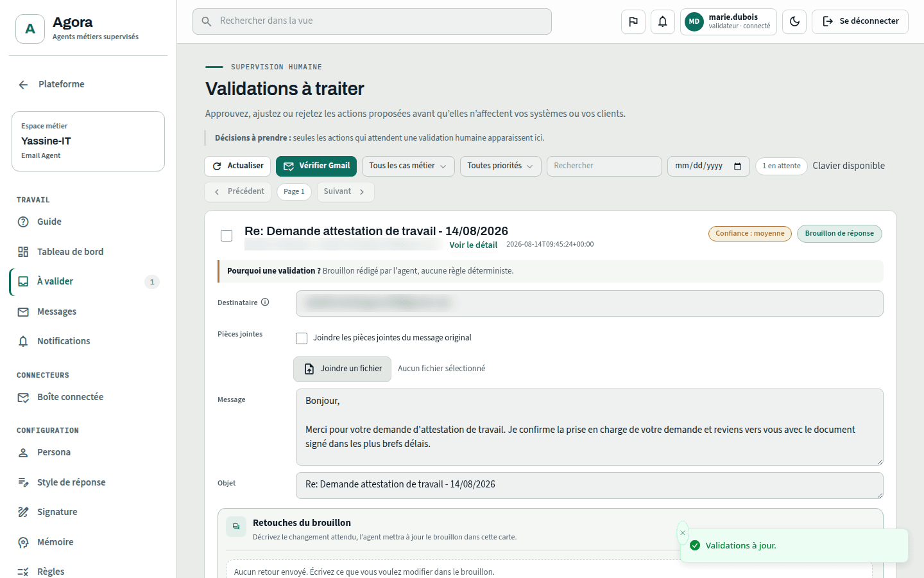Click the Règles icon
This screenshot has width=924, height=578.
click(23, 572)
